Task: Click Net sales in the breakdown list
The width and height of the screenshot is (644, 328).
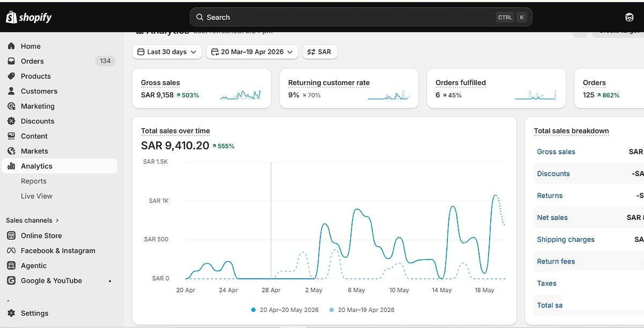Action: (552, 217)
